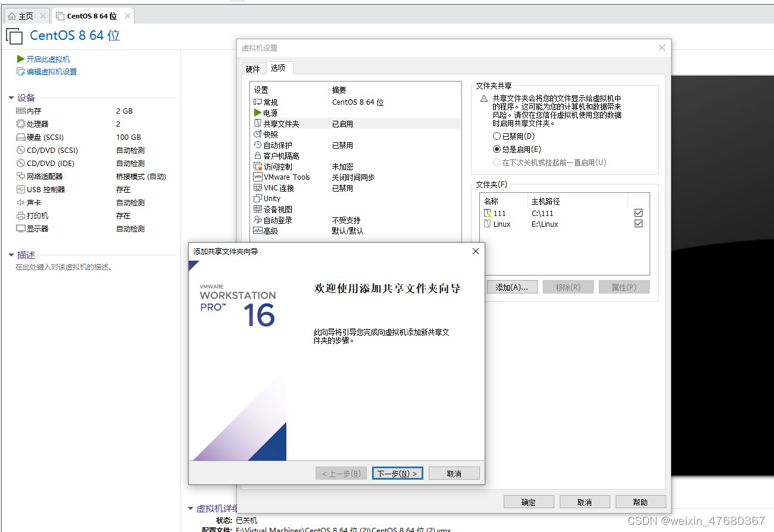Click the Linux shared folder icon
774x532 pixels.
(x=488, y=224)
